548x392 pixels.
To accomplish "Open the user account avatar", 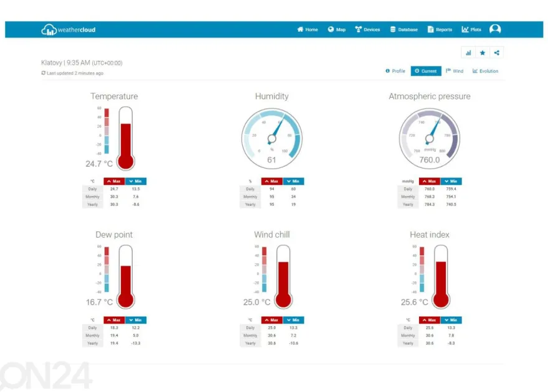I will [x=495, y=29].
